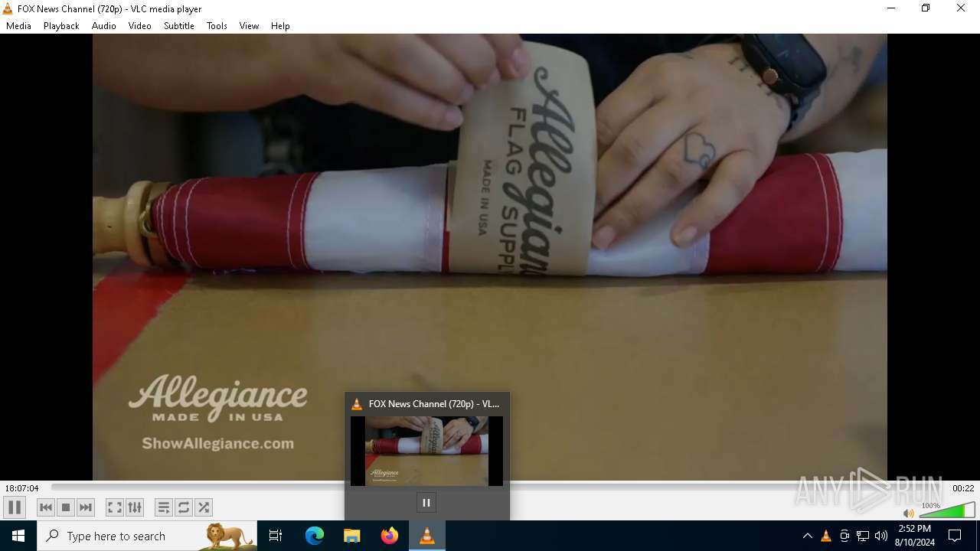The width and height of the screenshot is (980, 551).
Task: Pause from the taskbar preview popup
Action: [x=426, y=503]
